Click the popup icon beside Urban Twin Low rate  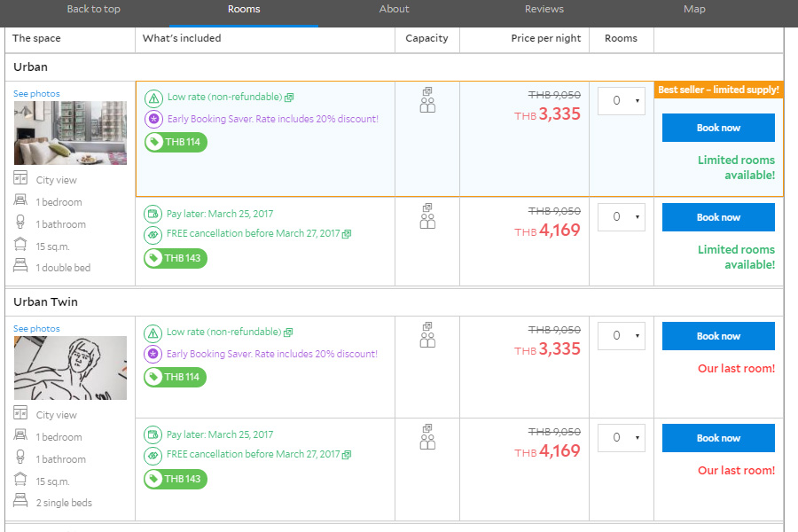[x=289, y=332]
